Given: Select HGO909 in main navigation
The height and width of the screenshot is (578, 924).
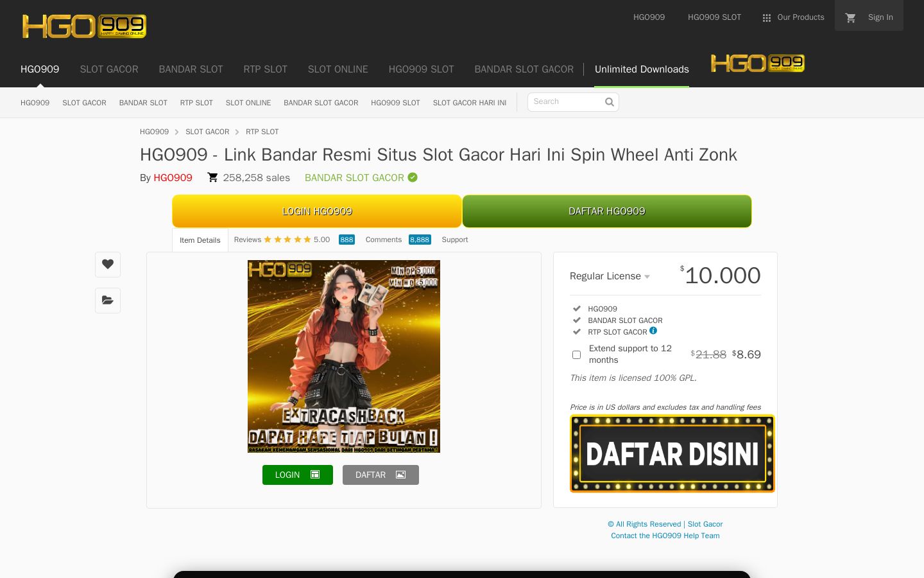Looking at the screenshot, I should click(x=40, y=69).
